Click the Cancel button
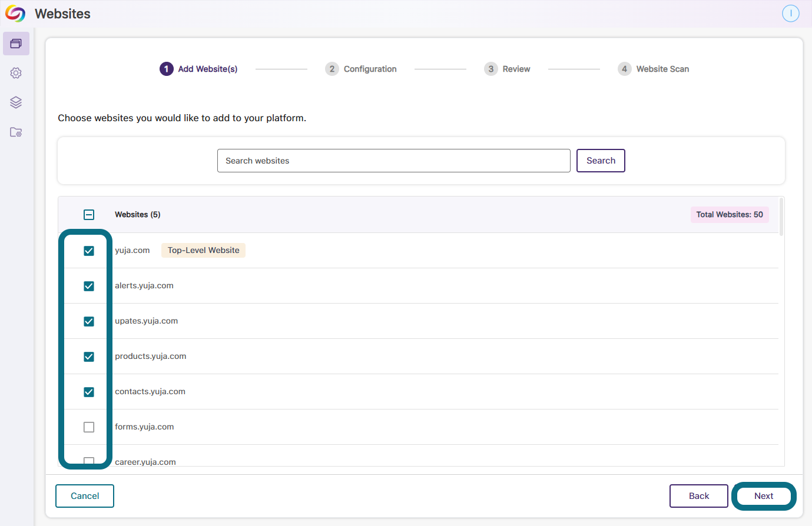 [85, 496]
